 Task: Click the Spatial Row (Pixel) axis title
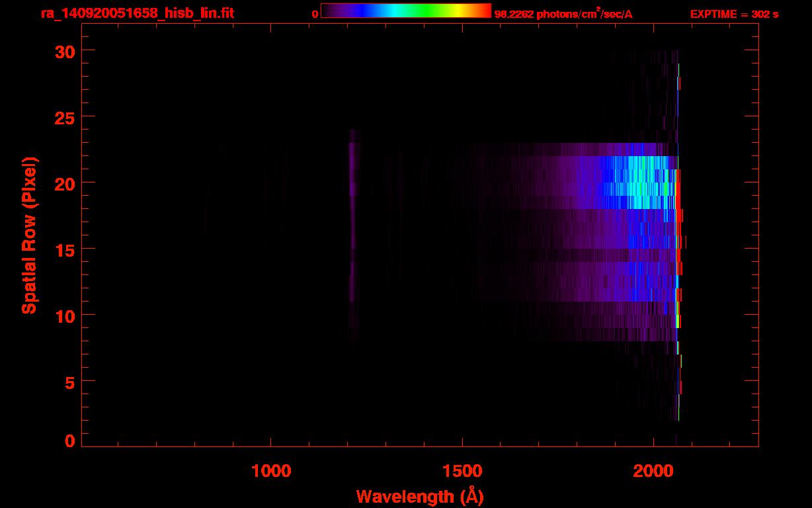[x=29, y=235]
